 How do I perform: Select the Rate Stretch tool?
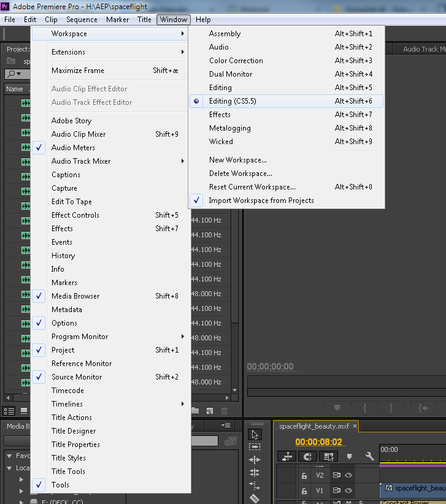(x=255, y=486)
